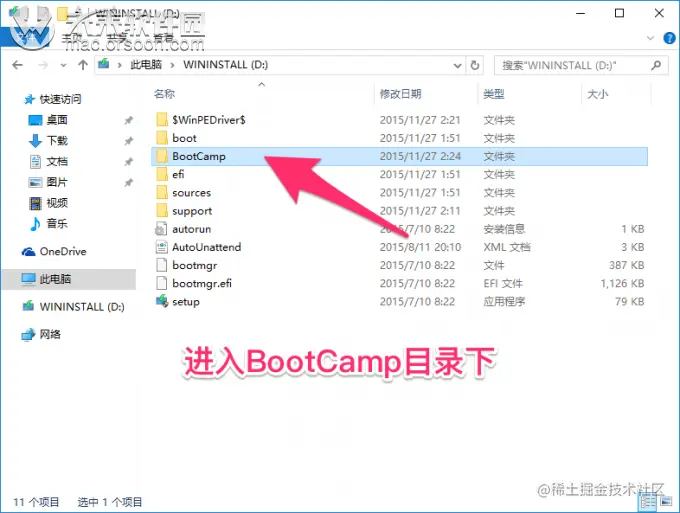The height and width of the screenshot is (513, 680).
Task: Open 文档 in quick access
Action: [57, 161]
